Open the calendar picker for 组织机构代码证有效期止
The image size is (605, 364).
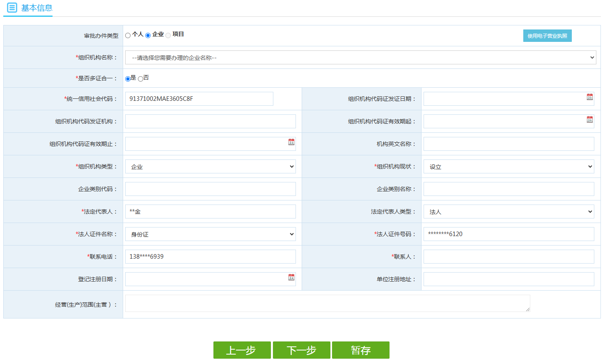pyautogui.click(x=292, y=142)
